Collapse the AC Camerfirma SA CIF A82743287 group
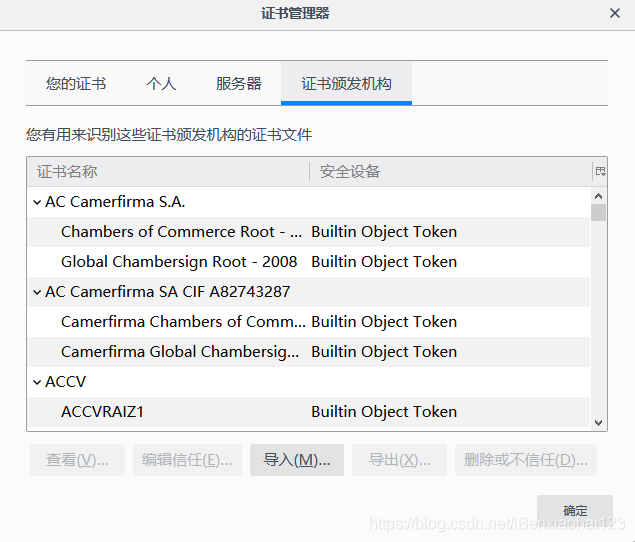 [37, 292]
